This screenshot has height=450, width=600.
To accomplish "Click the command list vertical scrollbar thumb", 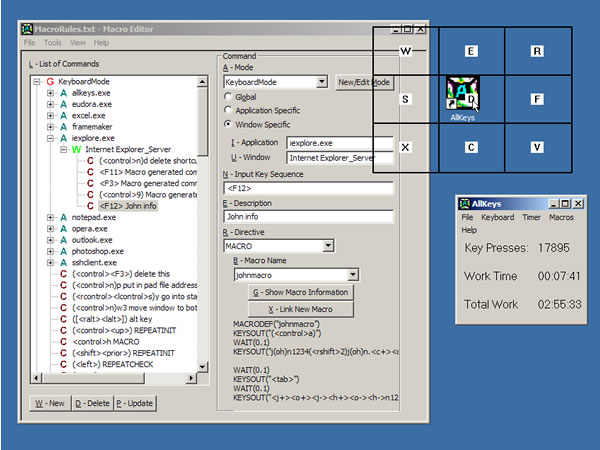I will click(202, 121).
